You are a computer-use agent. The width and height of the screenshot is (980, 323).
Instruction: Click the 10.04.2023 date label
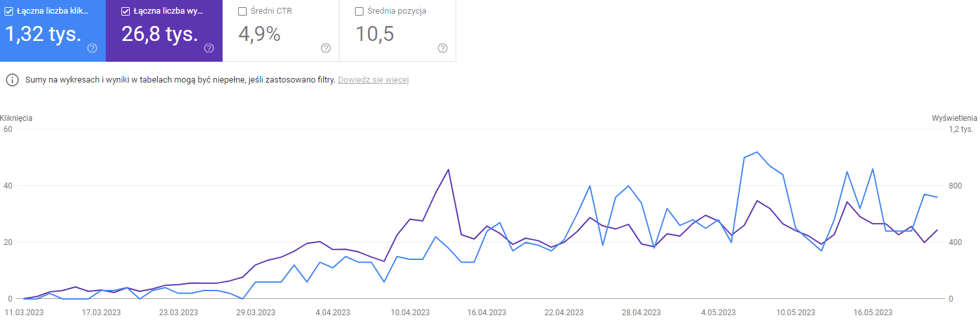click(410, 312)
